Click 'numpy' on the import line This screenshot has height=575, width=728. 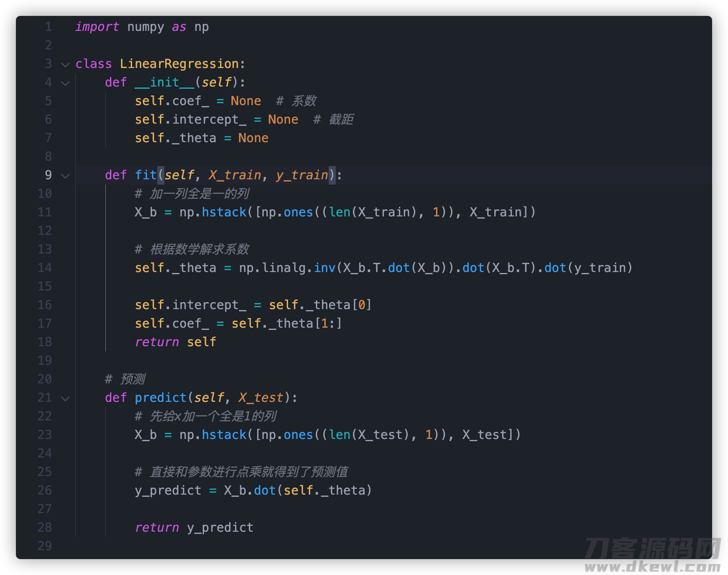pyautogui.click(x=146, y=27)
